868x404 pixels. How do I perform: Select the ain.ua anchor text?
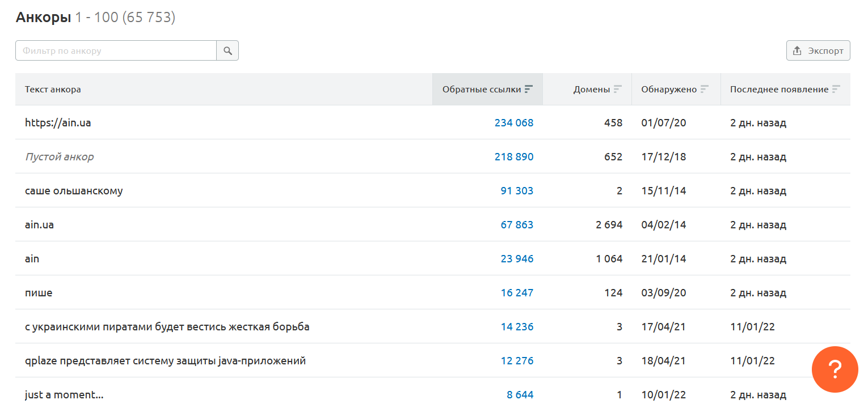pyautogui.click(x=40, y=224)
